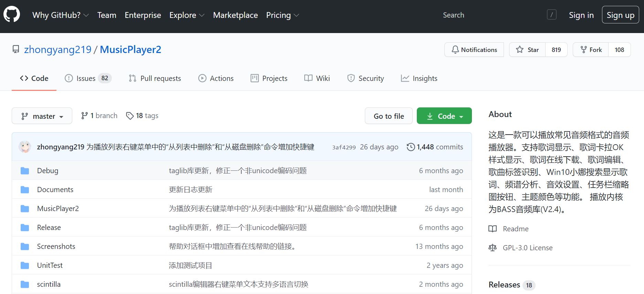The height and width of the screenshot is (294, 644).
Task: Open the zhongyang219 owner link in title
Action: click(58, 50)
